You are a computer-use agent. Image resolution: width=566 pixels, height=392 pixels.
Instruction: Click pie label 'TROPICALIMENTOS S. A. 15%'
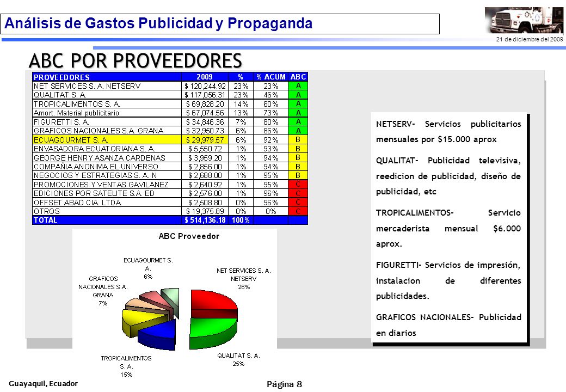[x=126, y=366]
